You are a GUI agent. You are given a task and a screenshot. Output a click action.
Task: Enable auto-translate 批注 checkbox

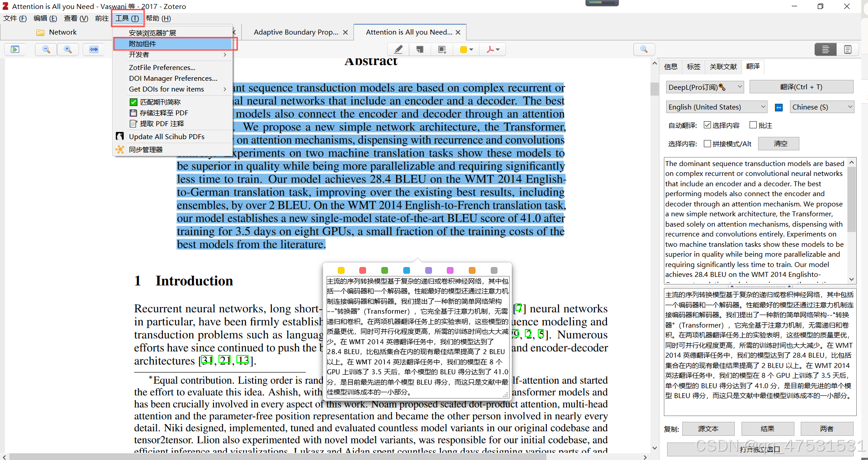click(753, 125)
